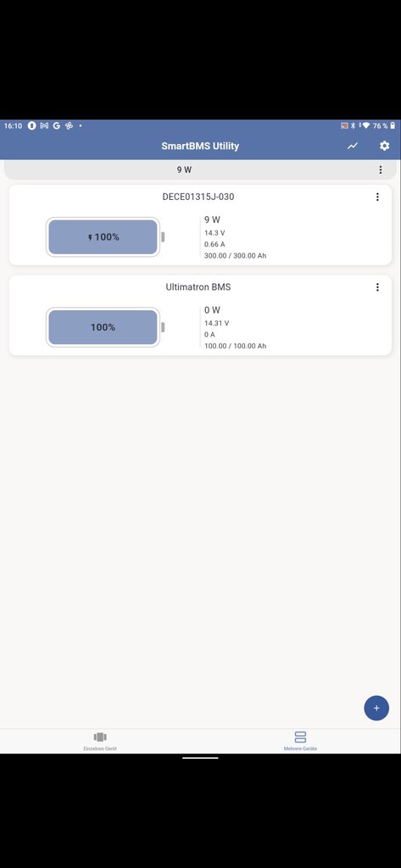Select the Mehrere Geräte tab

300,741
